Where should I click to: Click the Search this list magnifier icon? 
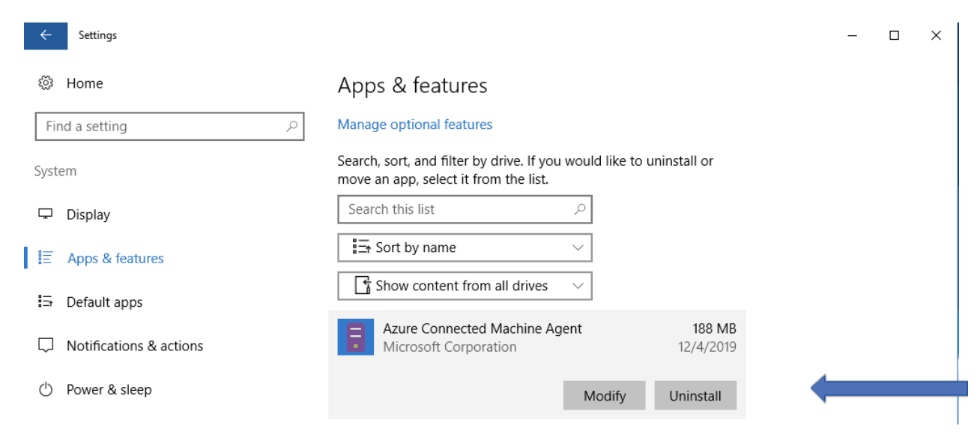(x=579, y=209)
